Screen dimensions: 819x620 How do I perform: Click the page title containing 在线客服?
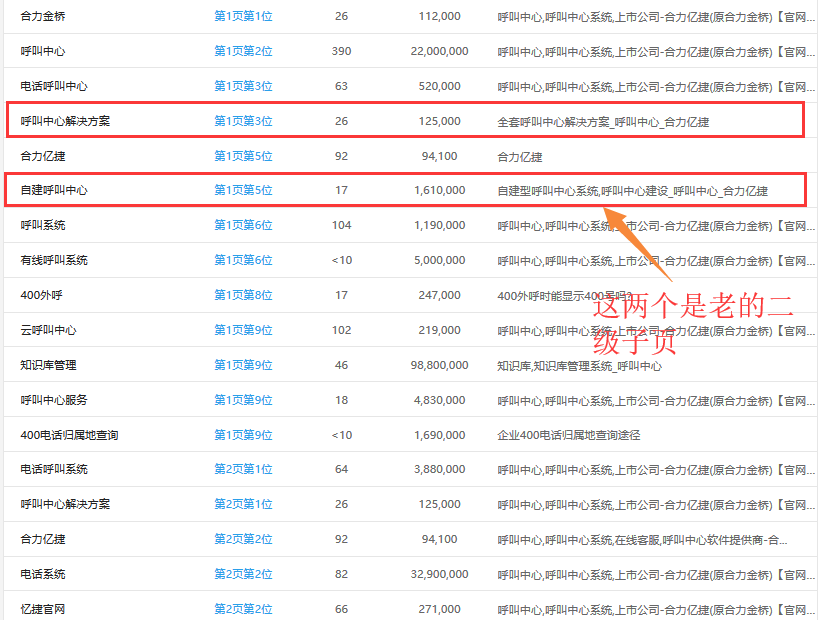pos(642,540)
